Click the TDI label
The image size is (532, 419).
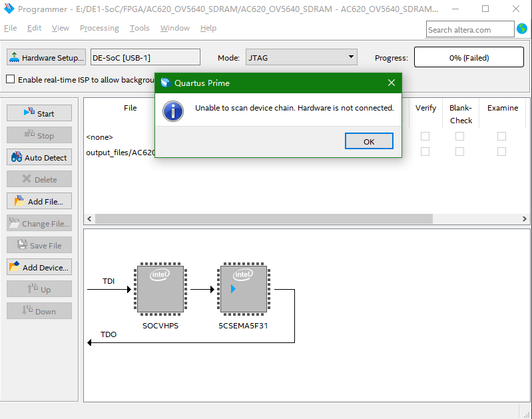point(109,281)
